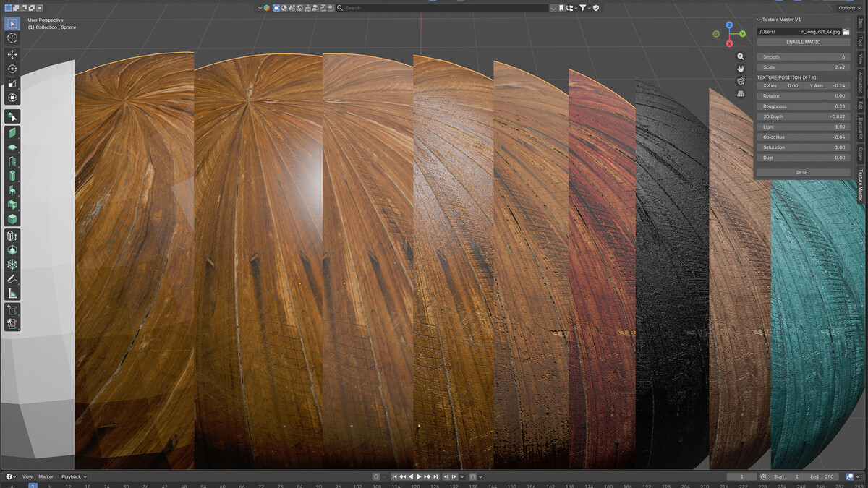Click the Play animation button
This screenshot has height=488, width=868.
(x=419, y=476)
